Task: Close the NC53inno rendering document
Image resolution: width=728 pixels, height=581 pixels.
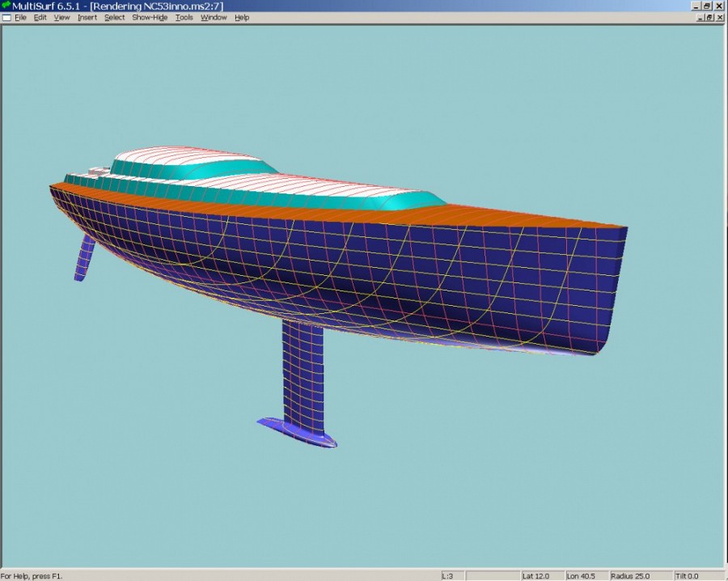Action: (721, 17)
